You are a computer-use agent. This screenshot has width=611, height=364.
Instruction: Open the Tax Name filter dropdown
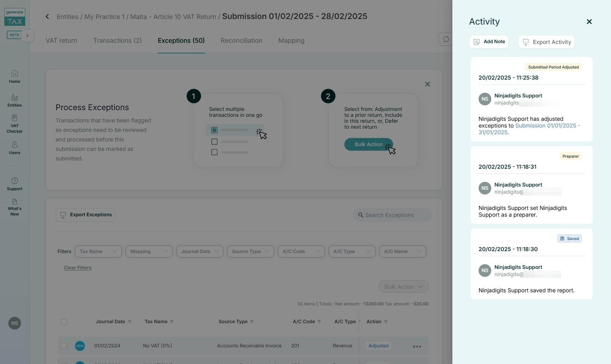point(98,252)
